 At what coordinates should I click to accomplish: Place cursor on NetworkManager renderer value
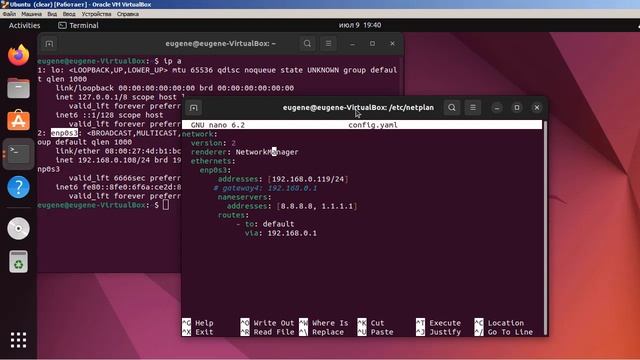(267, 152)
